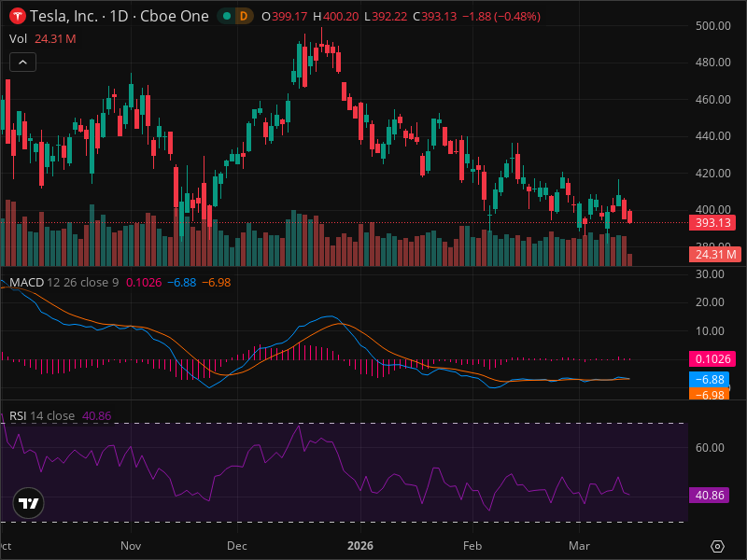This screenshot has width=747, height=560.
Task: Click the blue −6.88 axis label
Action: tap(710, 380)
